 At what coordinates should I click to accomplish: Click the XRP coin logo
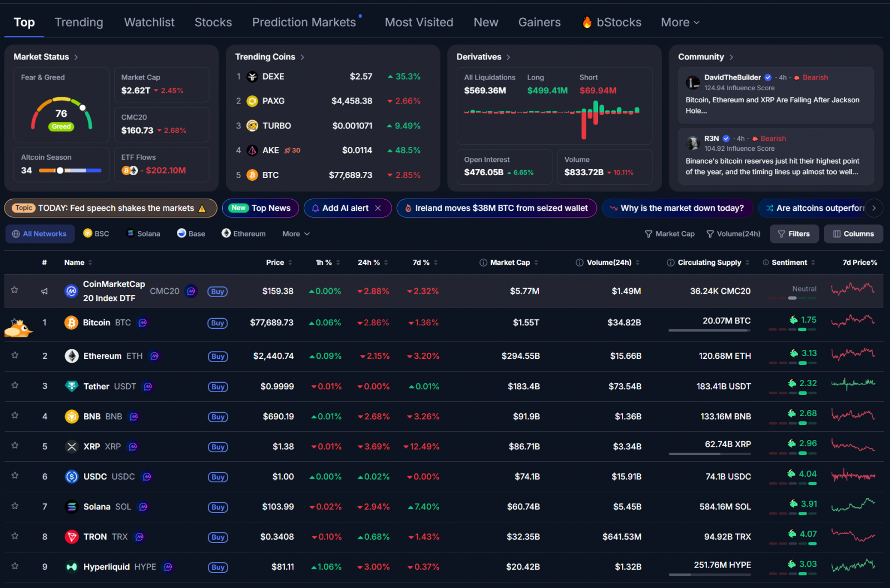click(x=72, y=447)
